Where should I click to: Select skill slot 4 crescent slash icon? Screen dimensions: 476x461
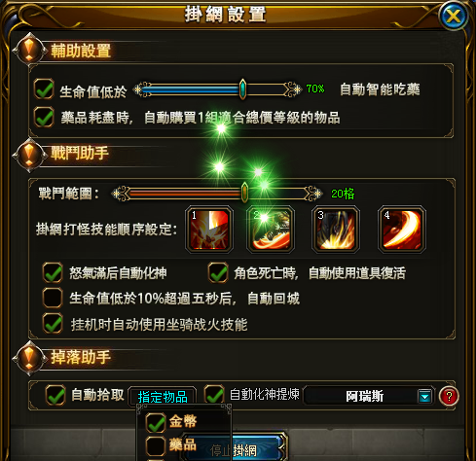click(x=402, y=230)
